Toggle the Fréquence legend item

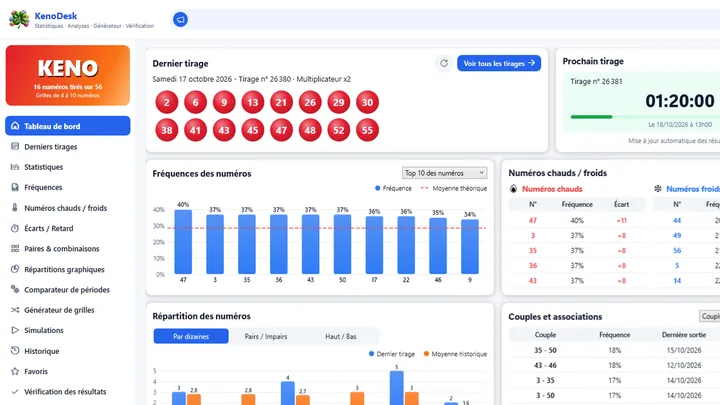click(x=393, y=188)
